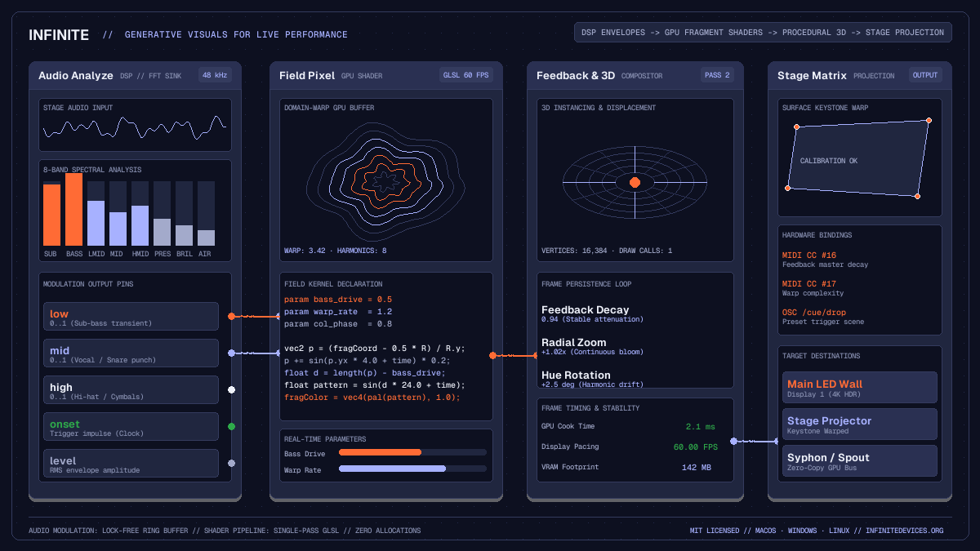The width and height of the screenshot is (980, 551).
Task: Click the param bass_drive code line
Action: point(338,300)
